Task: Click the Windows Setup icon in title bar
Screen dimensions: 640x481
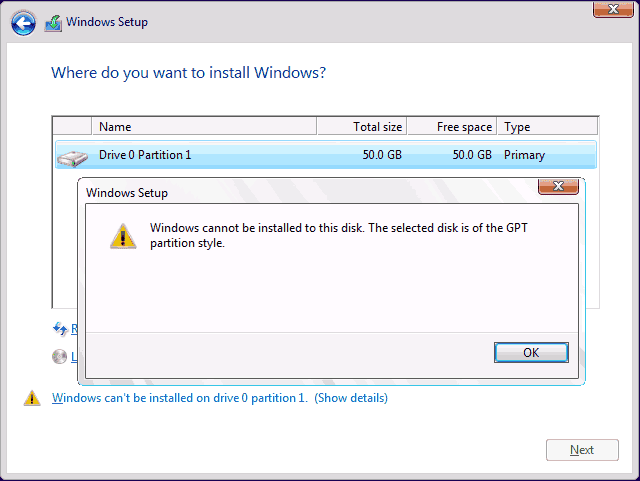Action: pos(51,22)
